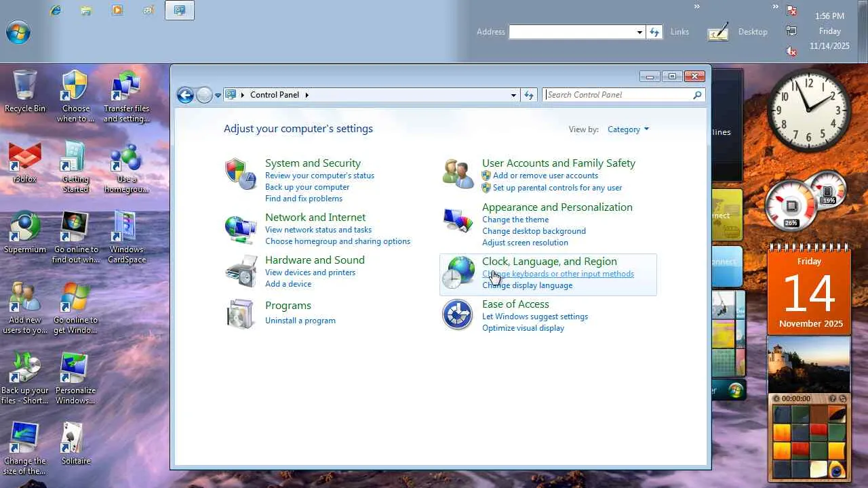Open Network and Internet category
This screenshot has width=868, height=488.
[315, 218]
